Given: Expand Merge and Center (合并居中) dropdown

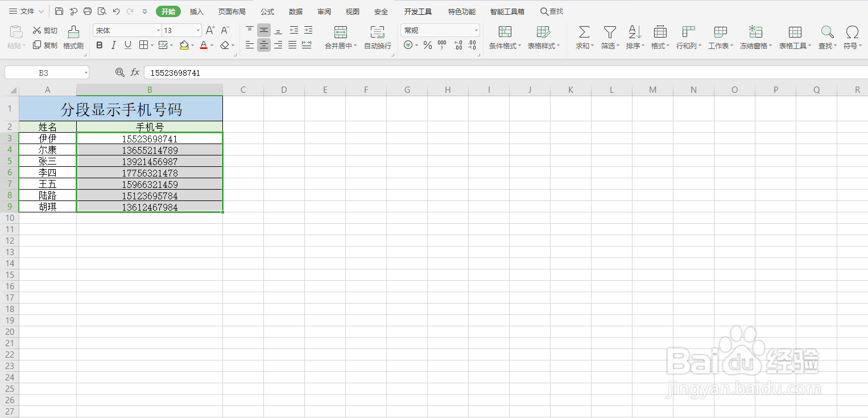Looking at the screenshot, I should (355, 46).
